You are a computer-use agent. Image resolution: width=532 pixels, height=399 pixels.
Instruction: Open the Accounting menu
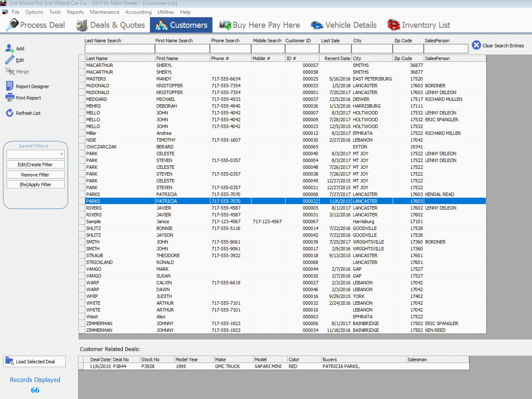coord(138,12)
